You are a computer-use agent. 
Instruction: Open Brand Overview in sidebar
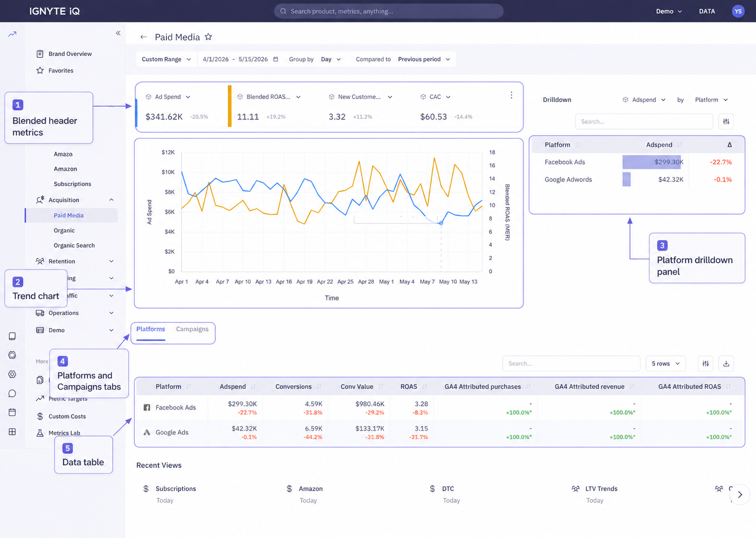(70, 54)
